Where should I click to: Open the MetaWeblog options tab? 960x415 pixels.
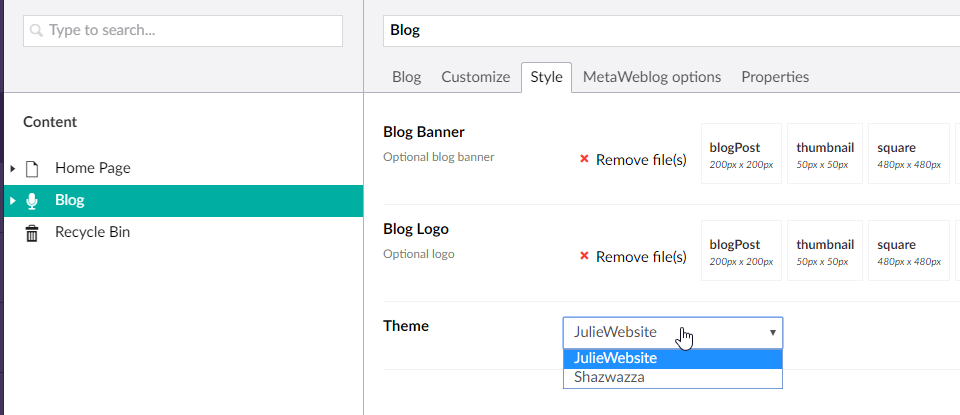click(651, 77)
